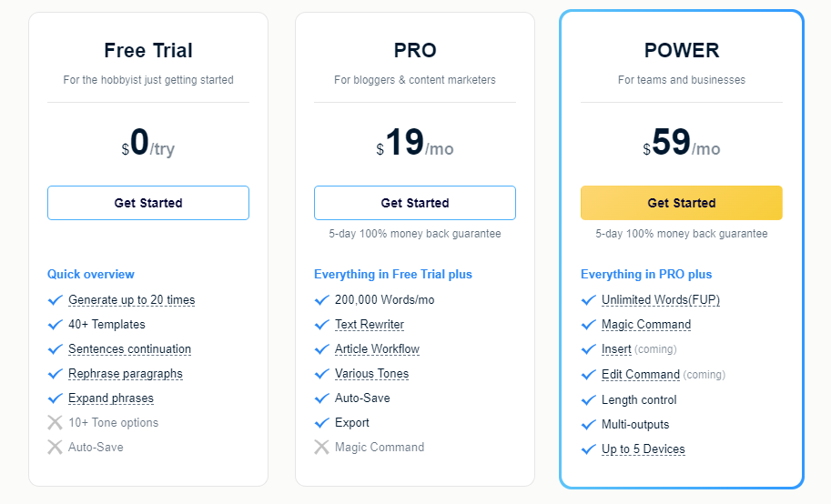Click the Rephrase paragraphs tooltip link
Screen dimensions: 831x504
tap(125, 374)
